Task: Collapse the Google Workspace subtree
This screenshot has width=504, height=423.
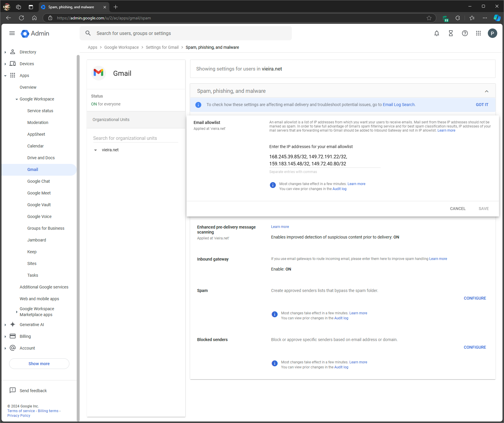Action: click(x=17, y=99)
